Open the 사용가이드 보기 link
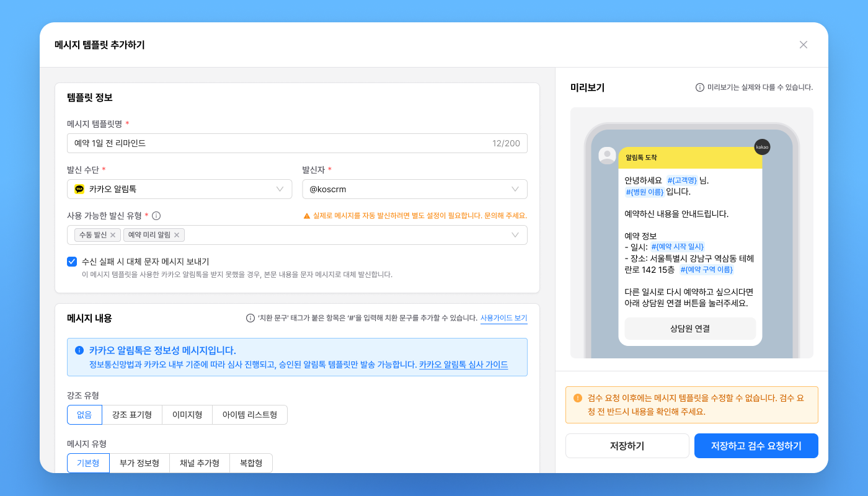This screenshot has width=868, height=496. [504, 318]
